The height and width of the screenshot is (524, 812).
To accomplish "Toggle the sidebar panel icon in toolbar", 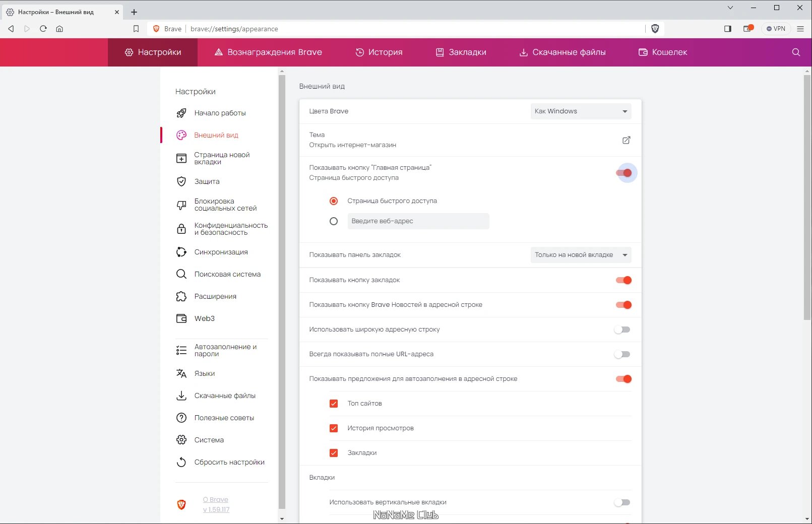I will pyautogui.click(x=728, y=29).
